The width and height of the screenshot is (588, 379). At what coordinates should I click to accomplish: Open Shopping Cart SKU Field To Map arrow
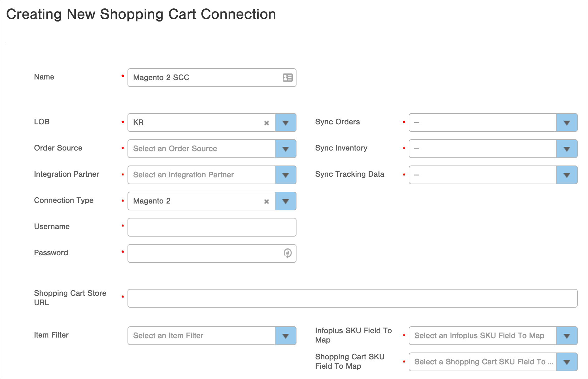(567, 362)
